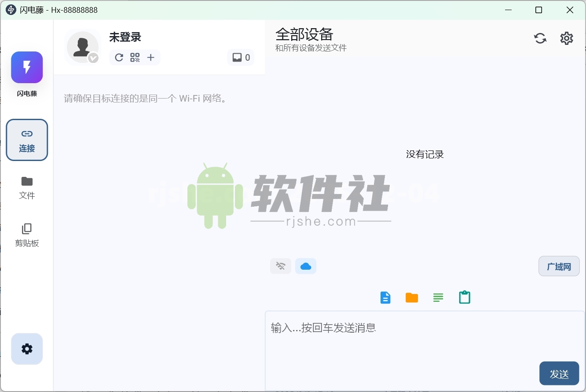The width and height of the screenshot is (586, 392).
Task: Click the 发送 send button
Action: coord(559,373)
